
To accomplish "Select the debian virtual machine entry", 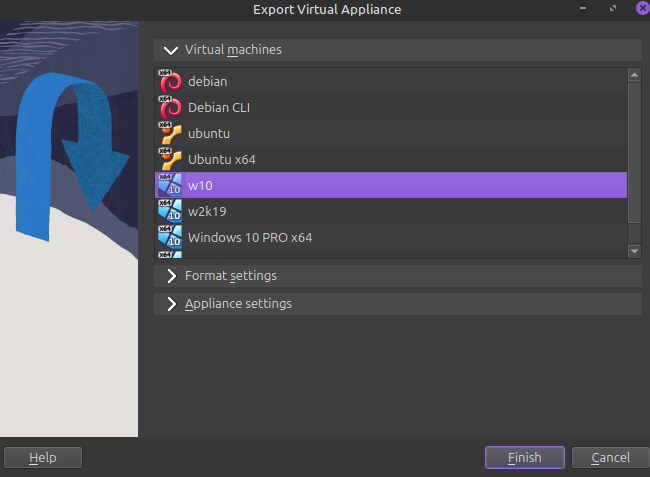I will click(x=207, y=81).
